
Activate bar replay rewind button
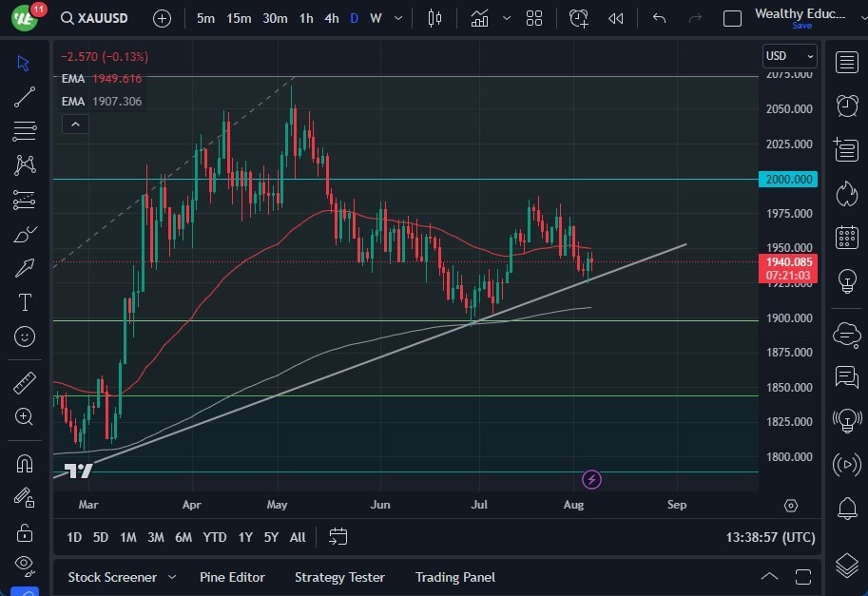[x=616, y=18]
